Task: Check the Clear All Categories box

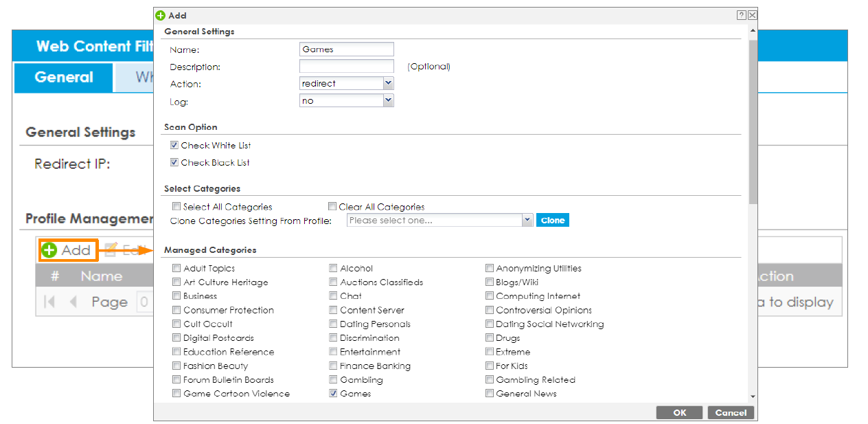Action: pos(332,205)
